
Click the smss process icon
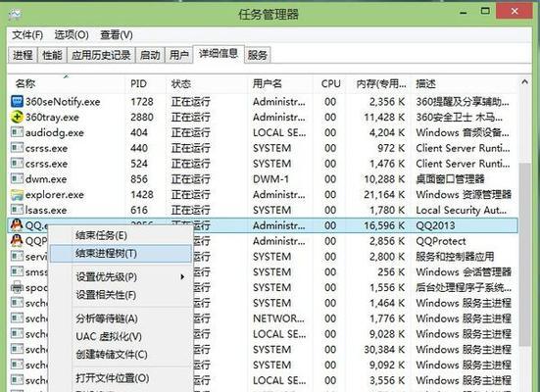coord(17,271)
